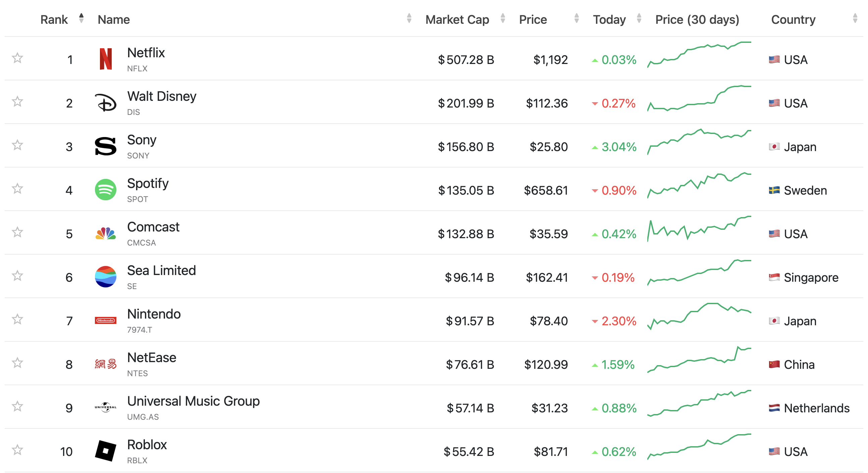This screenshot has width=868, height=473.
Task: Click the Spotify green logo
Action: click(105, 190)
